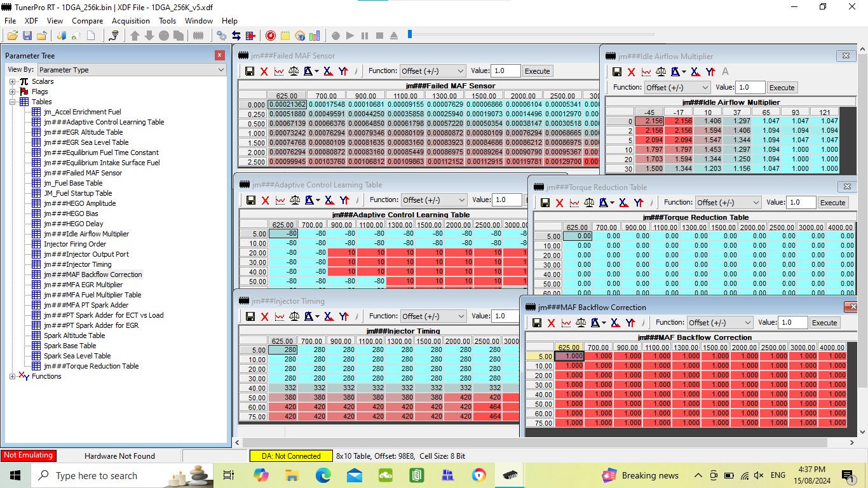This screenshot has height=488, width=868.
Task: Expand the Functions tree node
Action: pos(13,376)
